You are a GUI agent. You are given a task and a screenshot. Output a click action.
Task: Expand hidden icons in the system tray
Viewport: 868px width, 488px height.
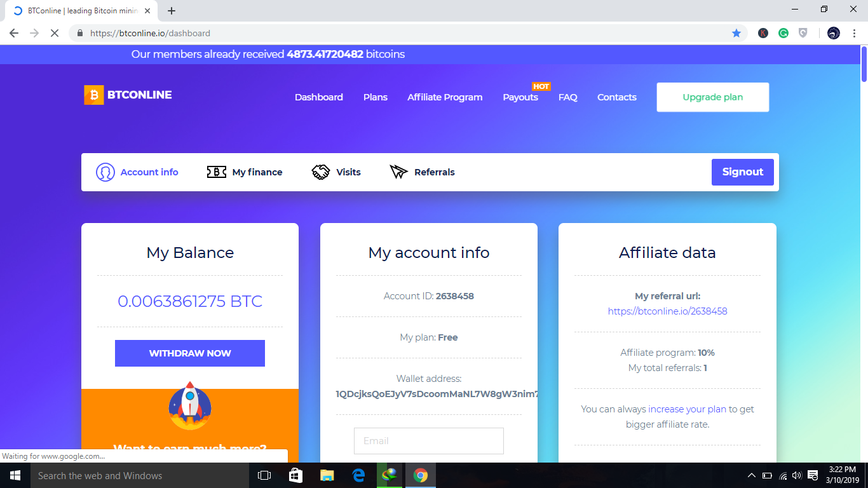pyautogui.click(x=750, y=475)
